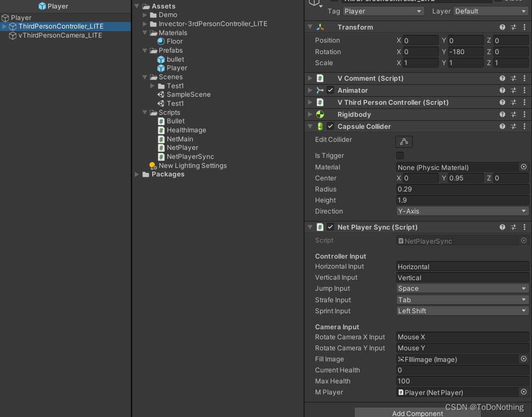This screenshot has width=532, height=417.
Task: Select Invector-3rdPersonController_LITE folder
Action: [x=209, y=24]
